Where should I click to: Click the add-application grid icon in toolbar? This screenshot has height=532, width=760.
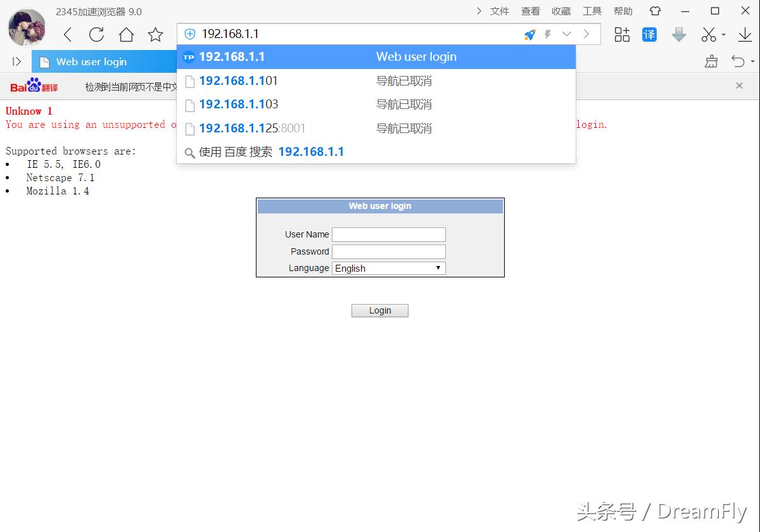point(621,35)
